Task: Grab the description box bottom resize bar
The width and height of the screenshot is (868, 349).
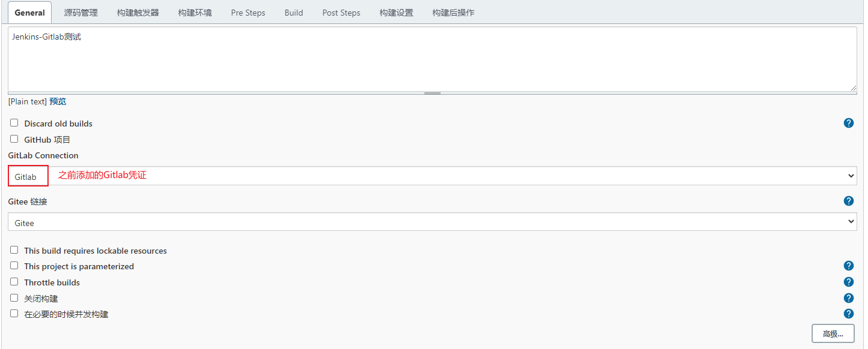Action: coord(432,94)
